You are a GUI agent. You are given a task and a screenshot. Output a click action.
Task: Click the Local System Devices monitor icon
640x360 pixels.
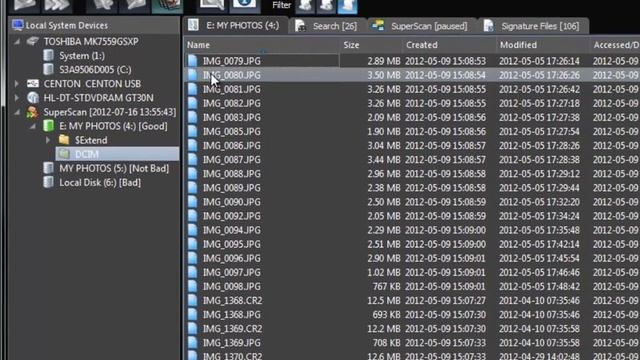coord(18,25)
